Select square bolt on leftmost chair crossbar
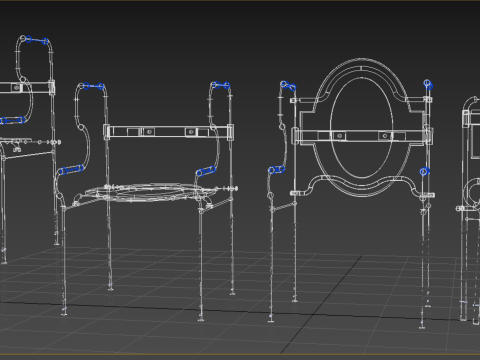Viewport: 480px width, 360px height. point(17,88)
